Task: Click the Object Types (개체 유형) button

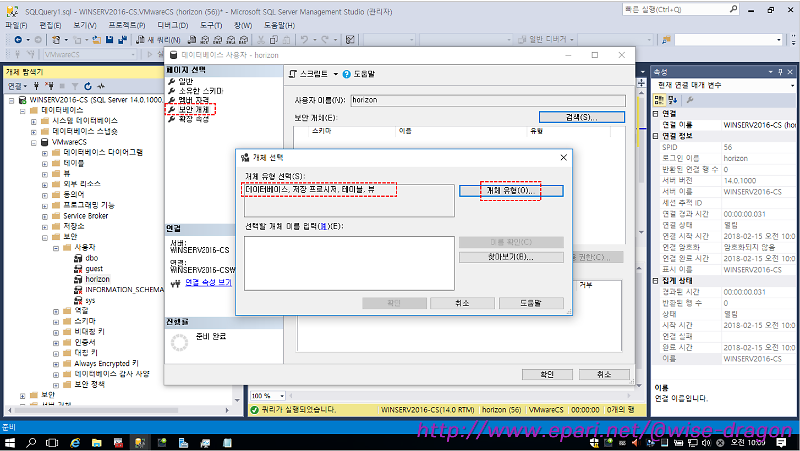Action: coord(511,191)
